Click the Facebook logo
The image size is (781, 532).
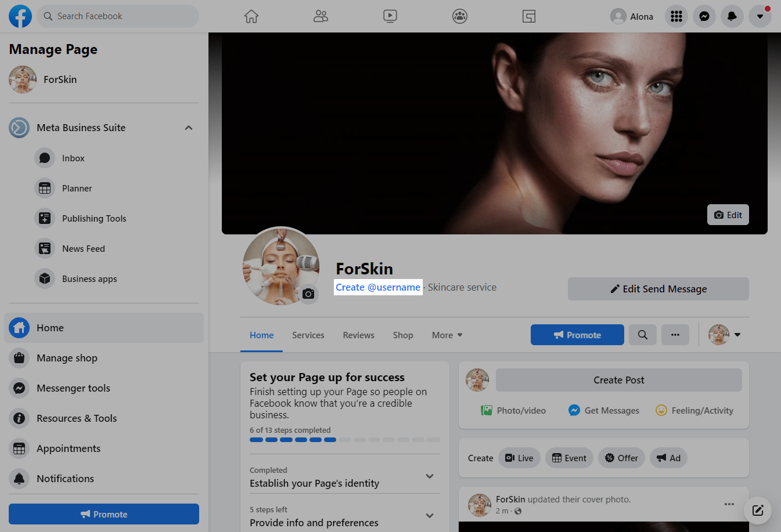coord(20,16)
